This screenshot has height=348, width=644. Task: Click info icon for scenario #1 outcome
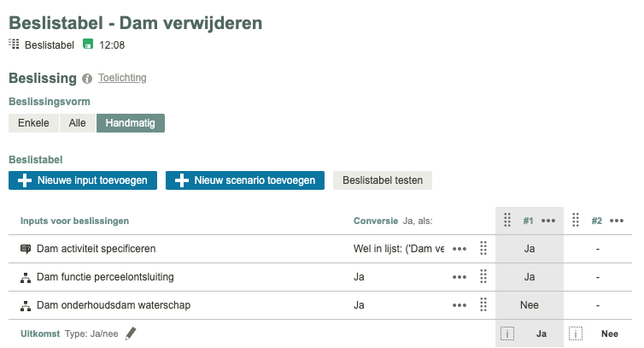click(507, 333)
